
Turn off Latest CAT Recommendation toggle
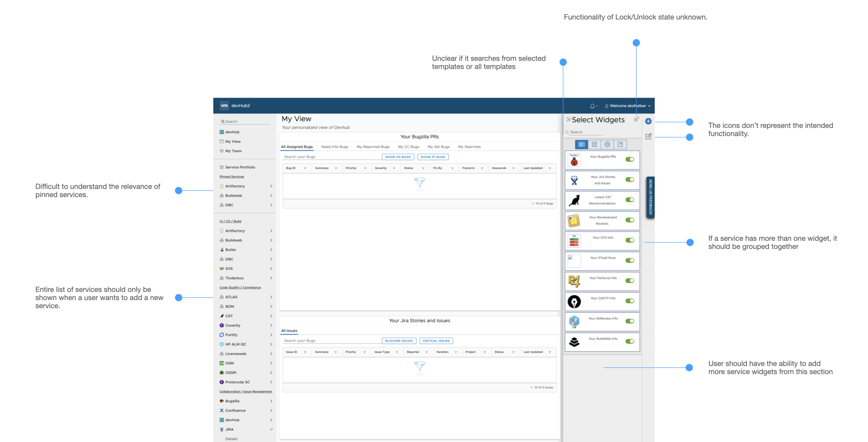tap(630, 200)
